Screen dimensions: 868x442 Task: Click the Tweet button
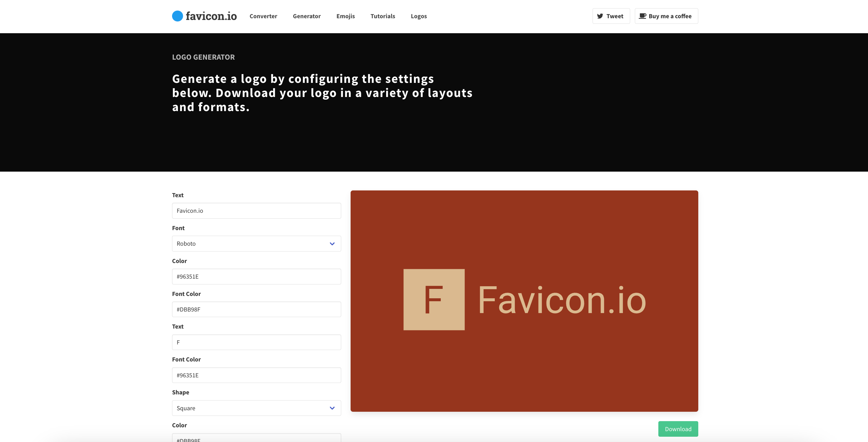(x=611, y=16)
